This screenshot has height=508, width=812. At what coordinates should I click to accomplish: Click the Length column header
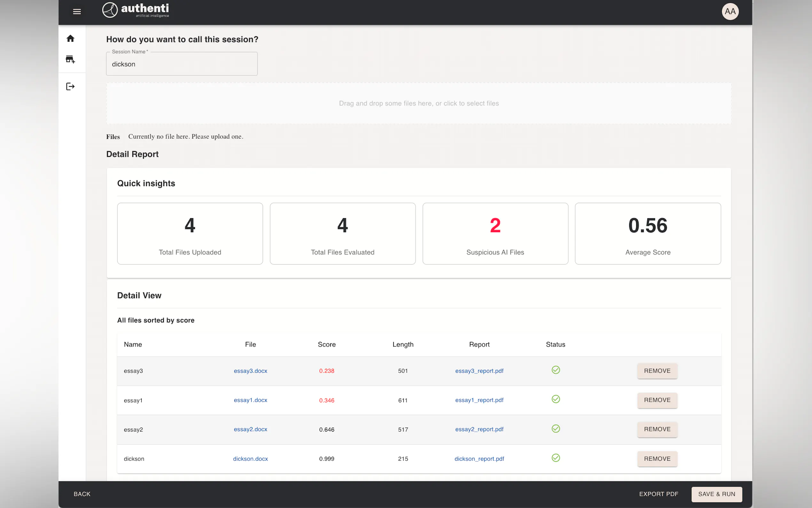[403, 345]
